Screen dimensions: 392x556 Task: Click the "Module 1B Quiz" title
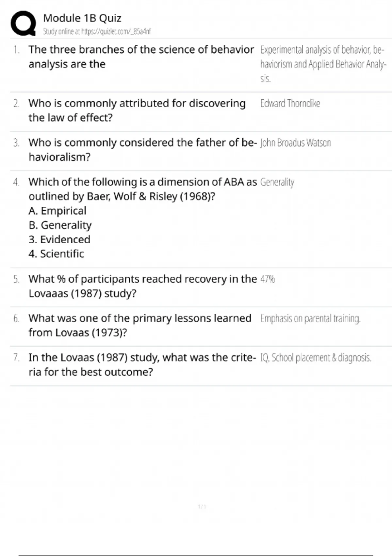82,18
